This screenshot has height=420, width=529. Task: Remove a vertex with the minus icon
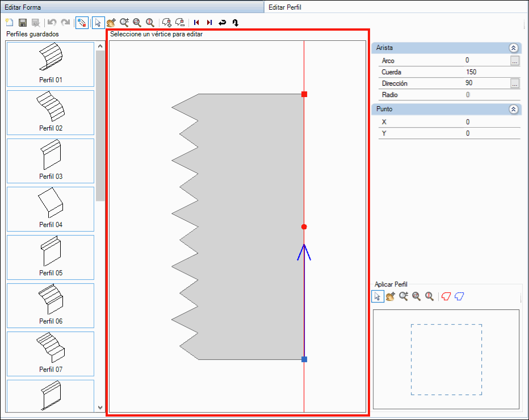pos(180,23)
